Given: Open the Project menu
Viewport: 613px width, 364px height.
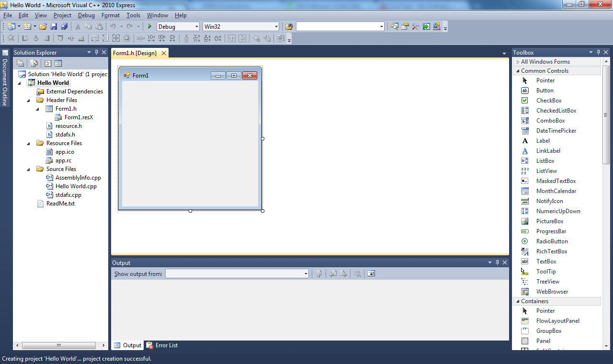Looking at the screenshot, I should pos(62,15).
